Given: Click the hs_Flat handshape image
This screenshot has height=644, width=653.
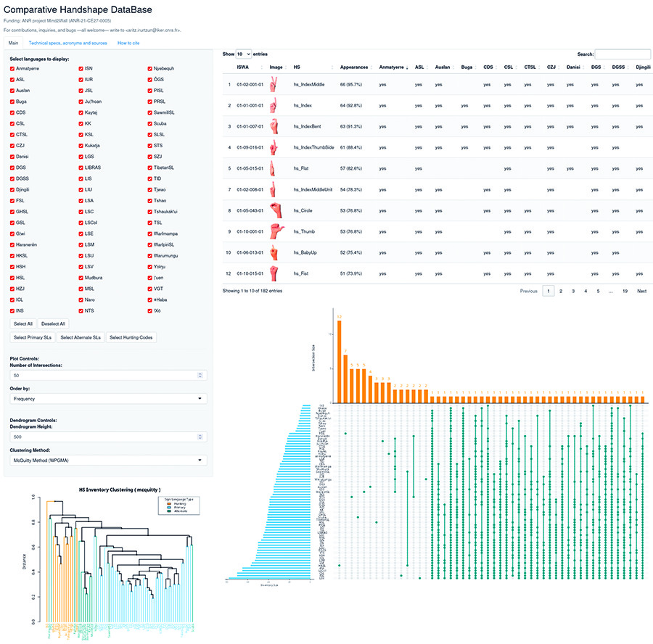Looking at the screenshot, I should point(275,169).
